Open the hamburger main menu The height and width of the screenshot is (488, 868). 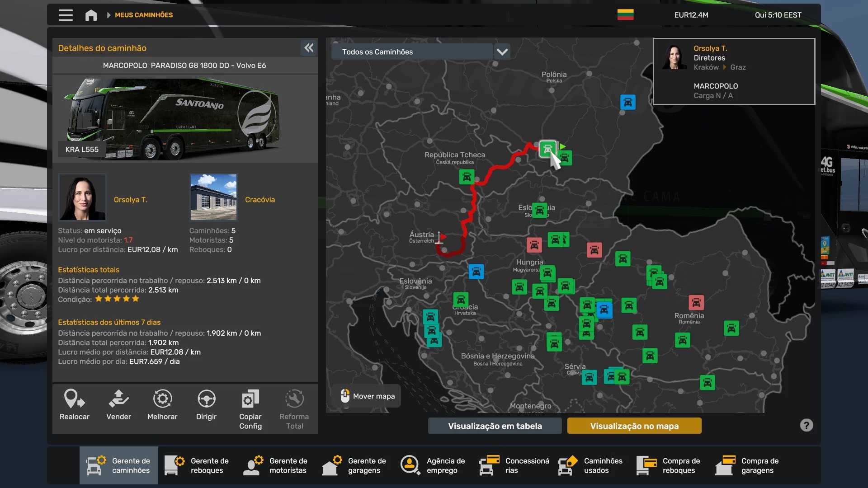66,15
